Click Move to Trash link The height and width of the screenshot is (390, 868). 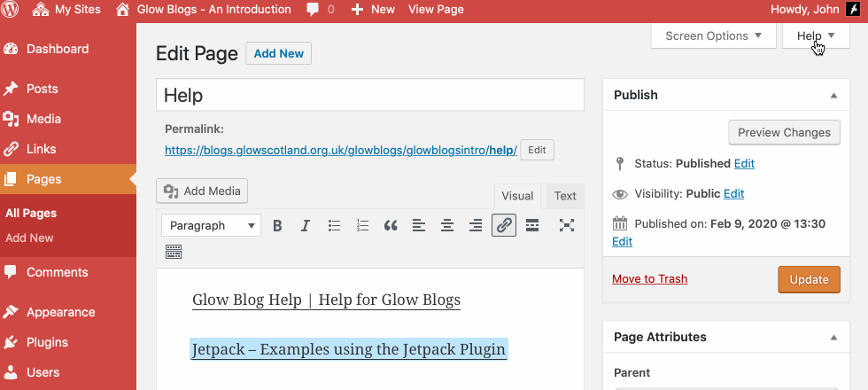pos(650,279)
